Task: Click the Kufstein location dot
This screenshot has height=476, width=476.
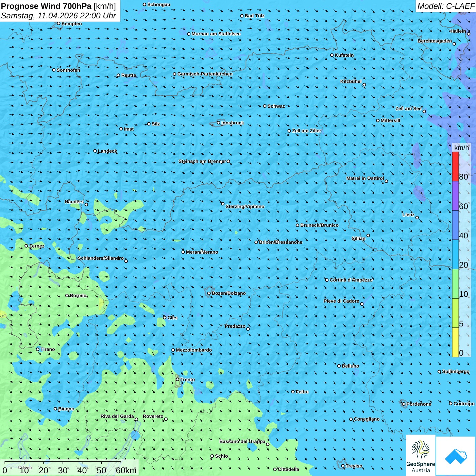Action: coord(332,55)
